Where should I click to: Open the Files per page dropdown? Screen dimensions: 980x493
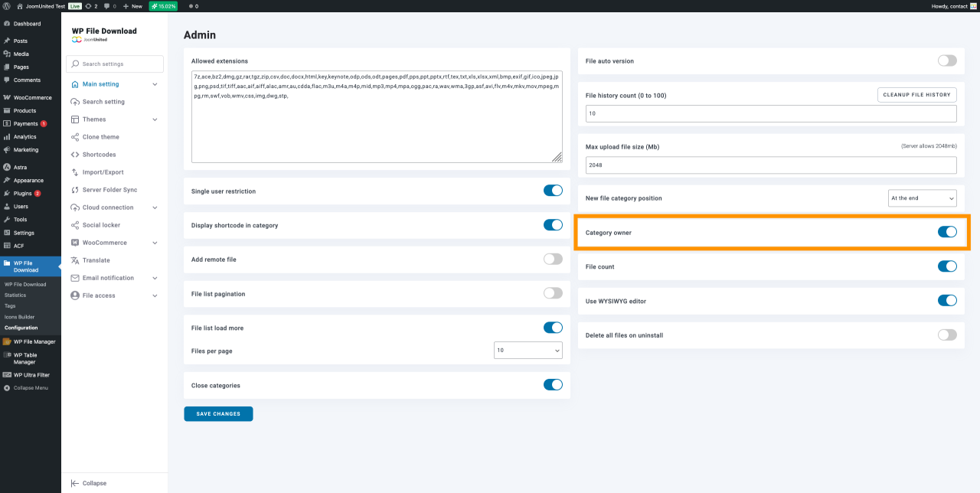click(528, 350)
